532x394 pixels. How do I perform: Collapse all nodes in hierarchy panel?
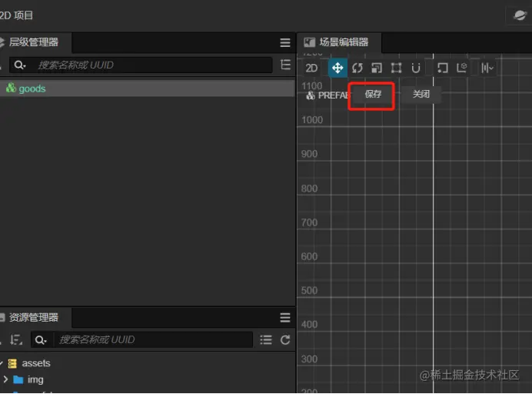tap(286, 65)
